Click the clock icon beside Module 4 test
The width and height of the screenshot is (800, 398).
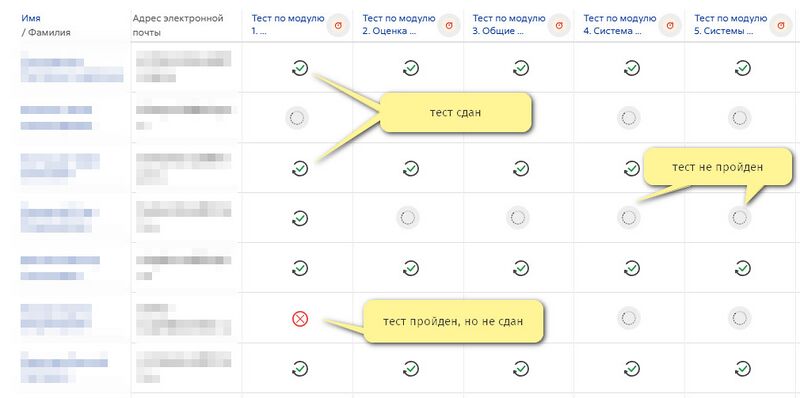point(670,25)
